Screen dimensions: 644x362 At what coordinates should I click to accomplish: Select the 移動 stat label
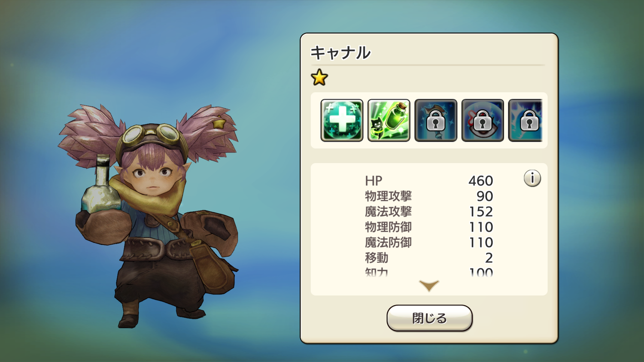pos(377,258)
